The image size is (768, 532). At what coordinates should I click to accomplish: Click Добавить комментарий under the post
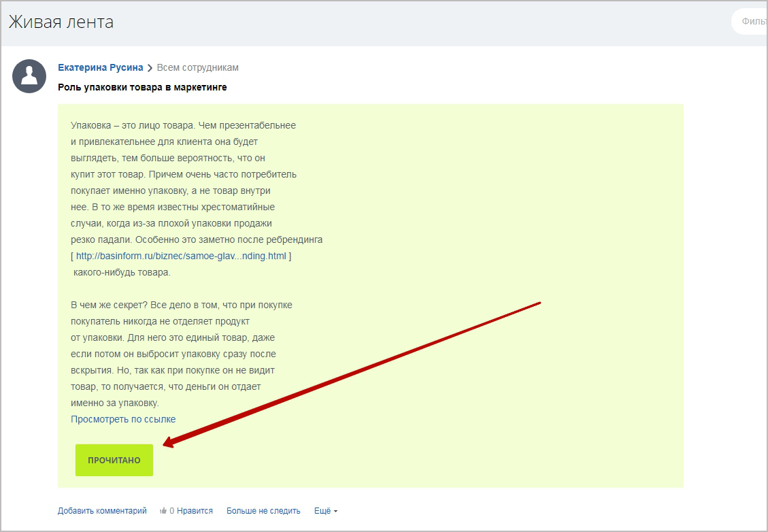(102, 511)
